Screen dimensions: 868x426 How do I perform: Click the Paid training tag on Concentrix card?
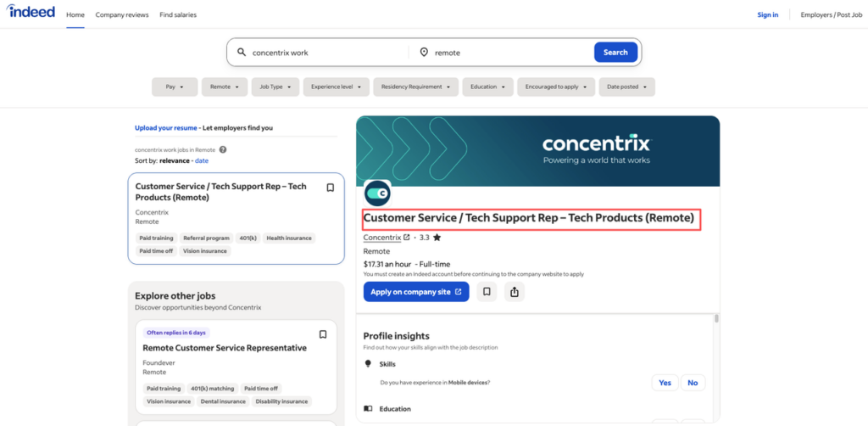pyautogui.click(x=156, y=238)
